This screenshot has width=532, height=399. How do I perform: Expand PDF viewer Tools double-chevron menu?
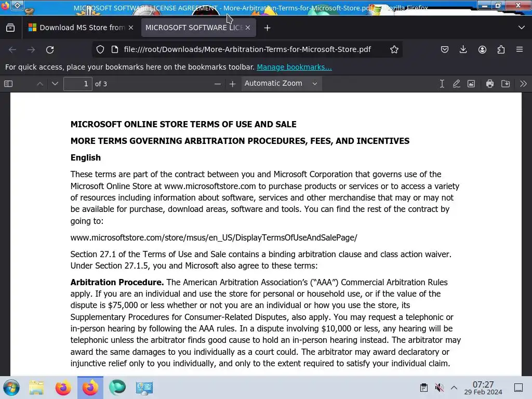click(523, 84)
